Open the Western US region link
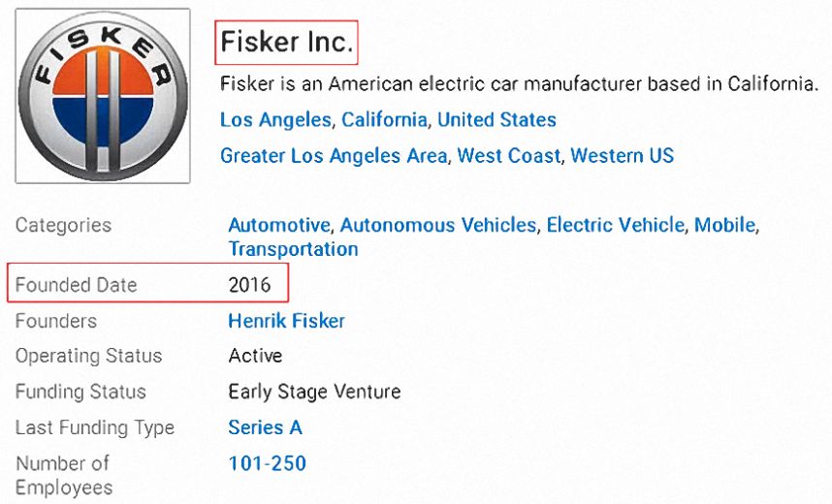 pos(622,156)
